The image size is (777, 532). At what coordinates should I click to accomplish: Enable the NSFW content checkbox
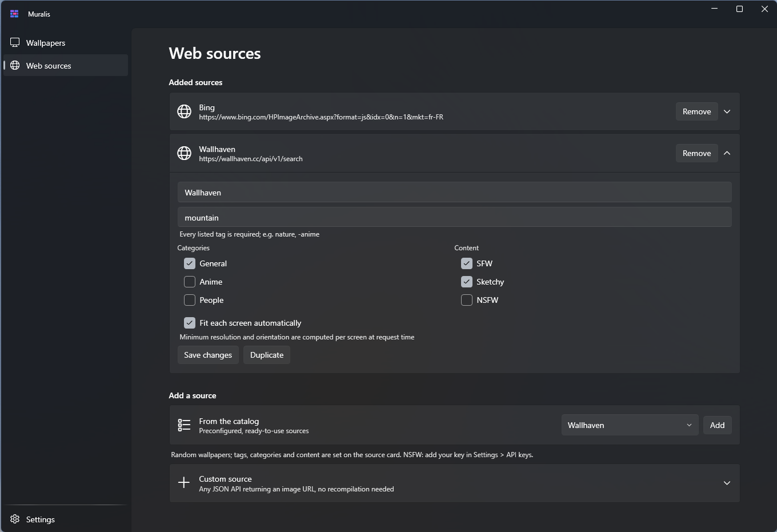point(467,300)
